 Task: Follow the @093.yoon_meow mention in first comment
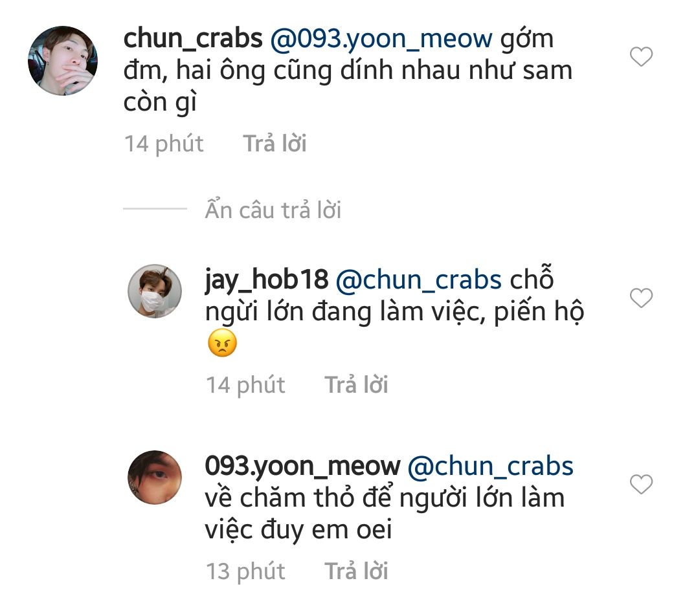pos(381,39)
